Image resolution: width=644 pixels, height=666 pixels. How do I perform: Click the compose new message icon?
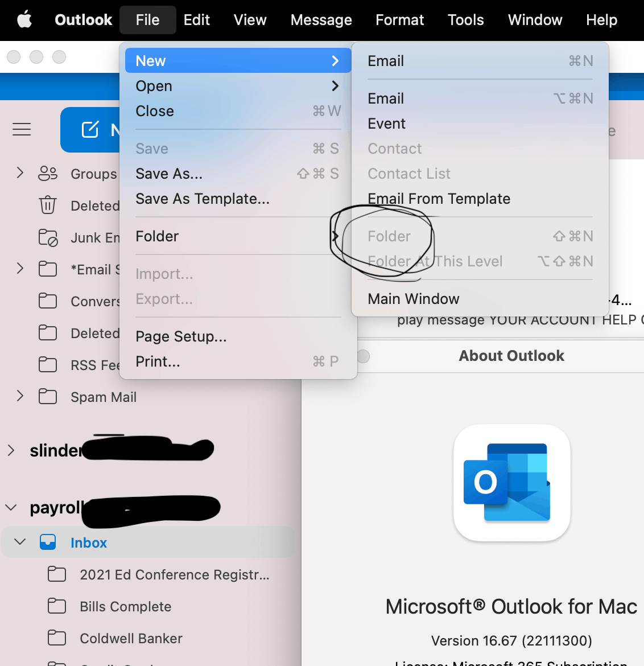coord(90,130)
